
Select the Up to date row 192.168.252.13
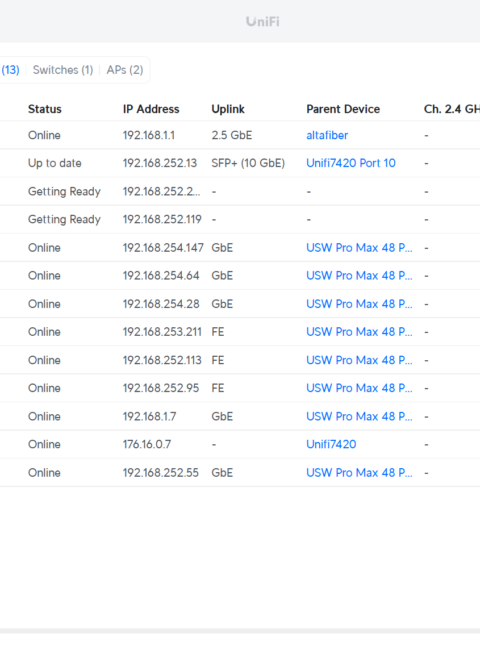click(240, 163)
